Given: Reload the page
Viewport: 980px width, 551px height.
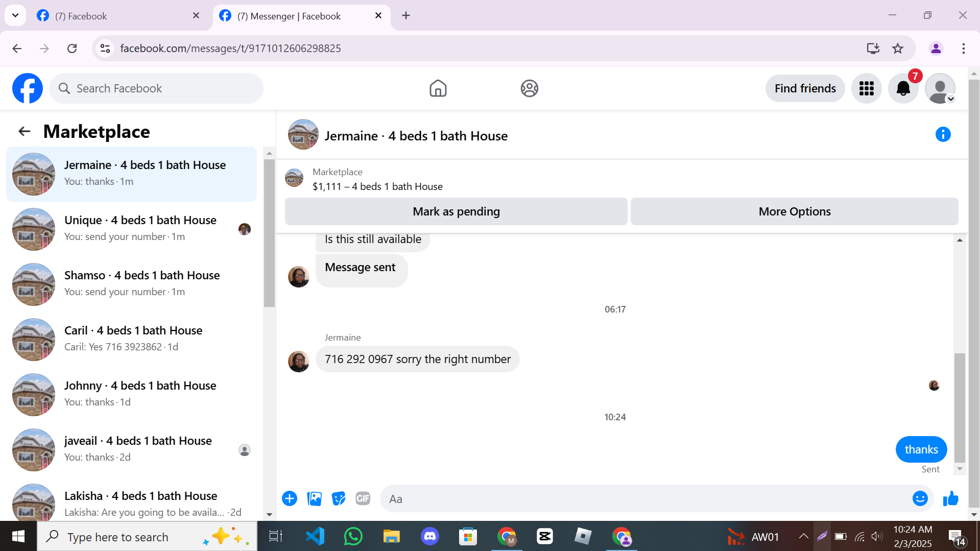Looking at the screenshot, I should (72, 49).
